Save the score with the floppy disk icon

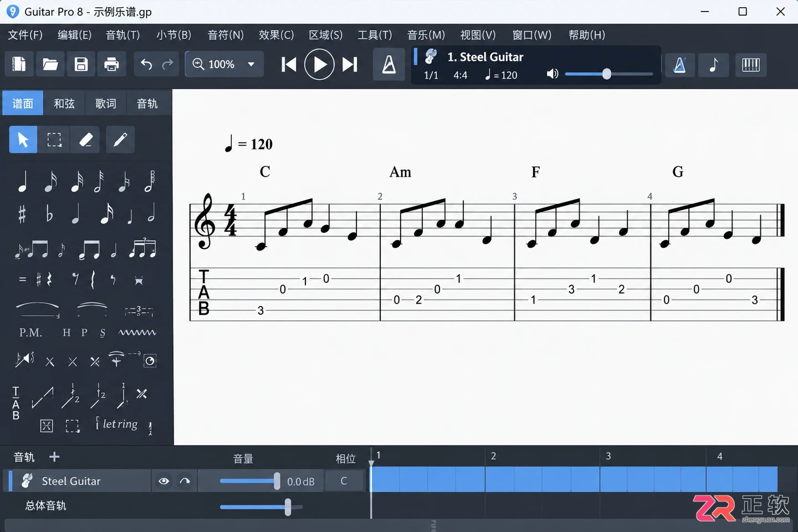(x=81, y=65)
